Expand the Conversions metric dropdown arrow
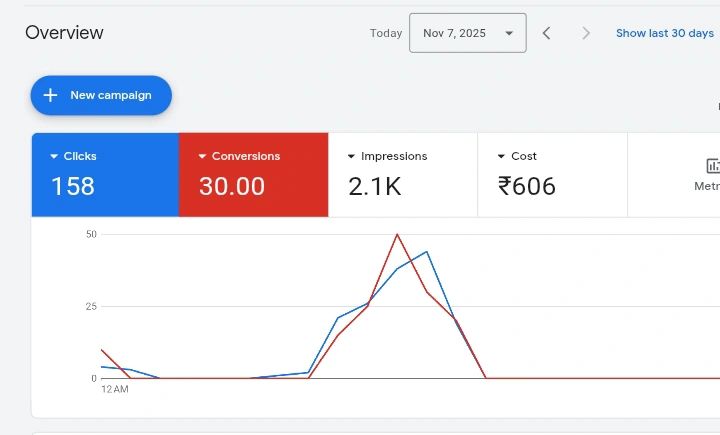Viewport: 720px width, 435px height. click(202, 157)
